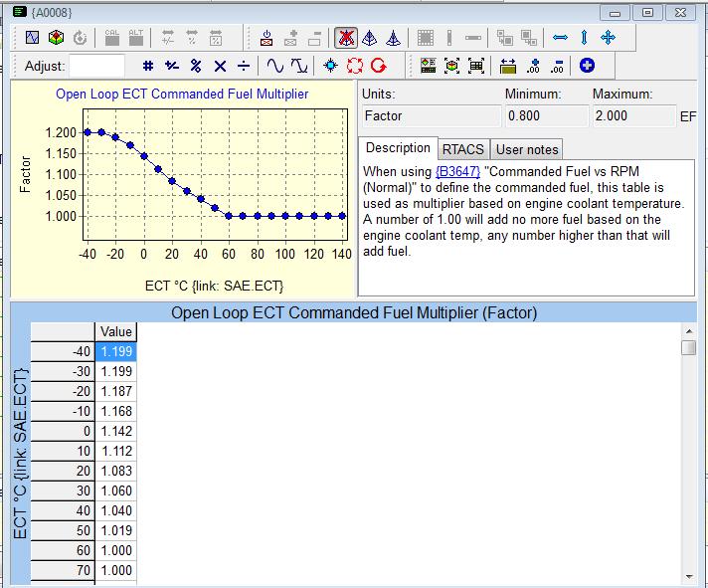Maximize the table grid view icon
Viewport: 708px width, 588px height.
click(476, 66)
